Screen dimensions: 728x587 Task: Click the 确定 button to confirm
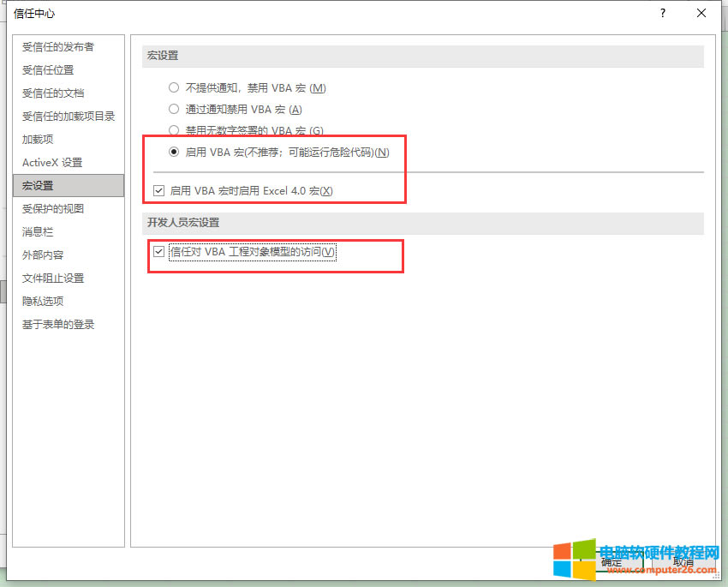point(611,562)
